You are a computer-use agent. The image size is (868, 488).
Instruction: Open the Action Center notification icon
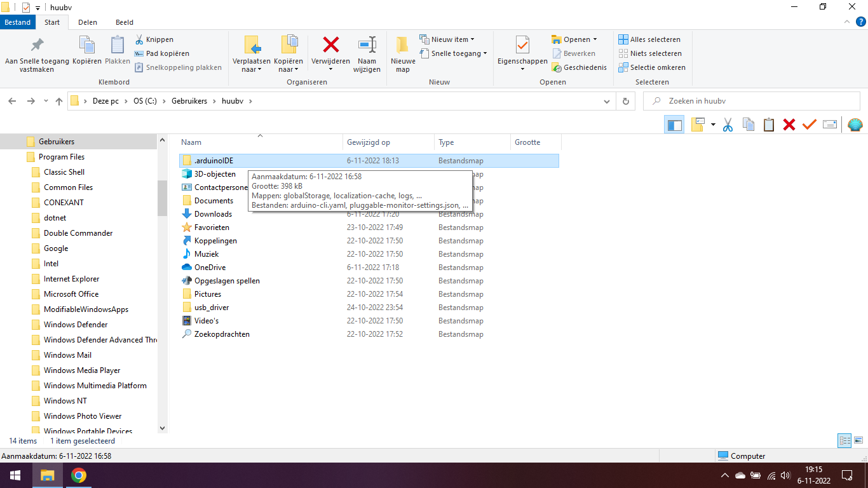pyautogui.click(x=847, y=475)
